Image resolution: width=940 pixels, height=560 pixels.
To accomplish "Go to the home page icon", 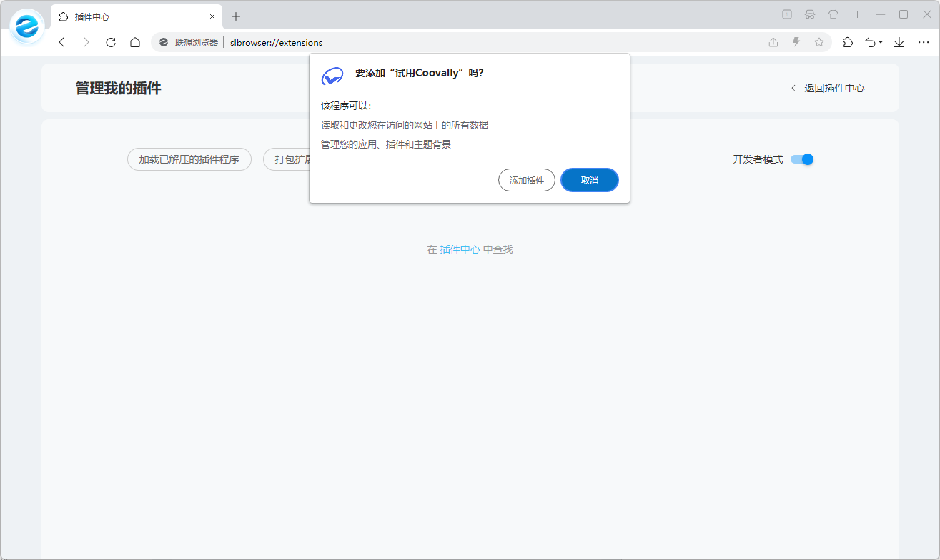I will (135, 42).
